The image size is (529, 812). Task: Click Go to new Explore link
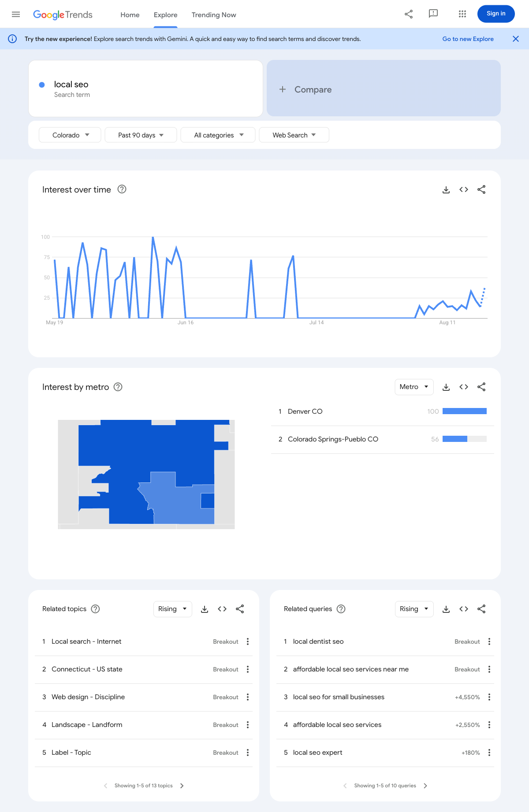tap(468, 39)
